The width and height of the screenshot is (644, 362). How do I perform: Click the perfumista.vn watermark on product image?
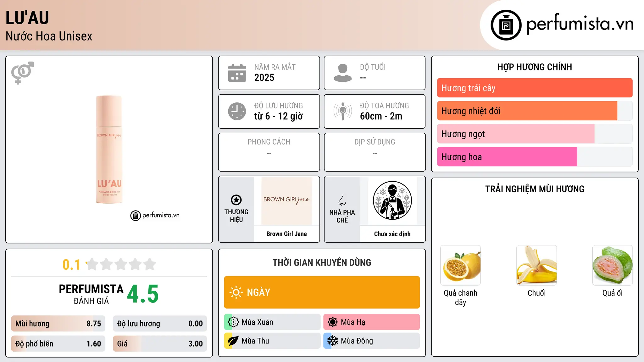[155, 215]
